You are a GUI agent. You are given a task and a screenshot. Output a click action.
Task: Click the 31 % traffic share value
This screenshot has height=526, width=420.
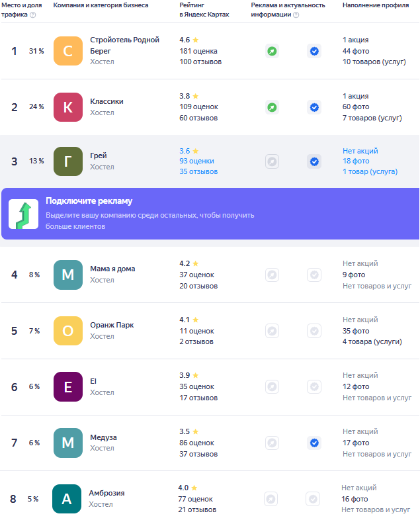36,51
